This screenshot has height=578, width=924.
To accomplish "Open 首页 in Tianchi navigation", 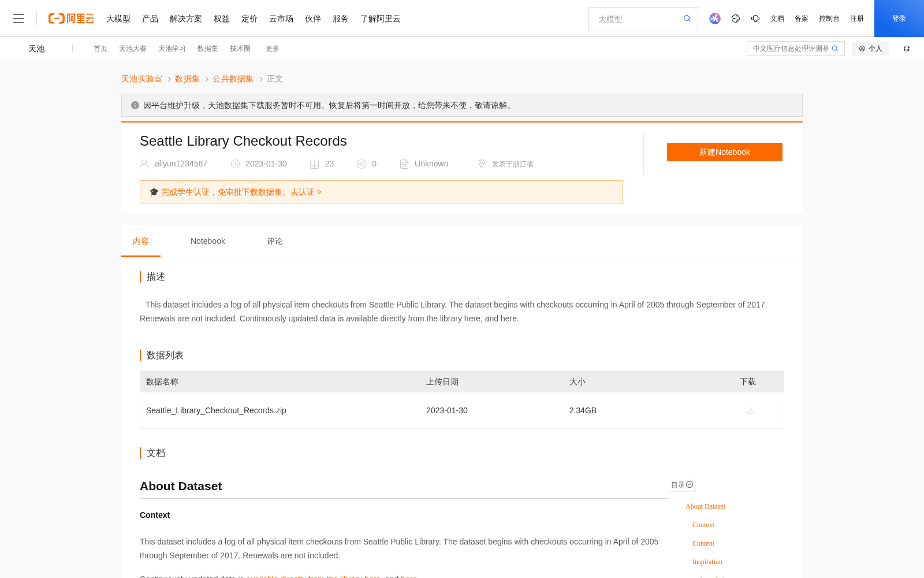I will click(100, 49).
